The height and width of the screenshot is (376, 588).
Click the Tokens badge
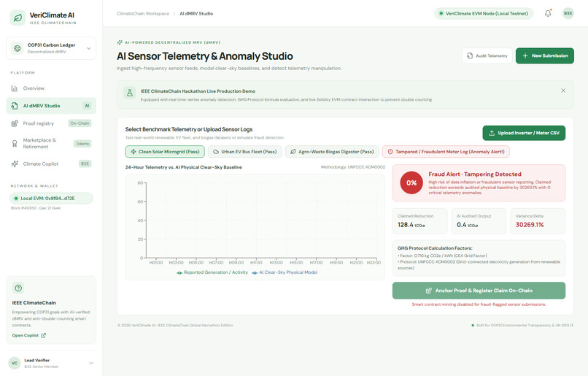tap(82, 143)
